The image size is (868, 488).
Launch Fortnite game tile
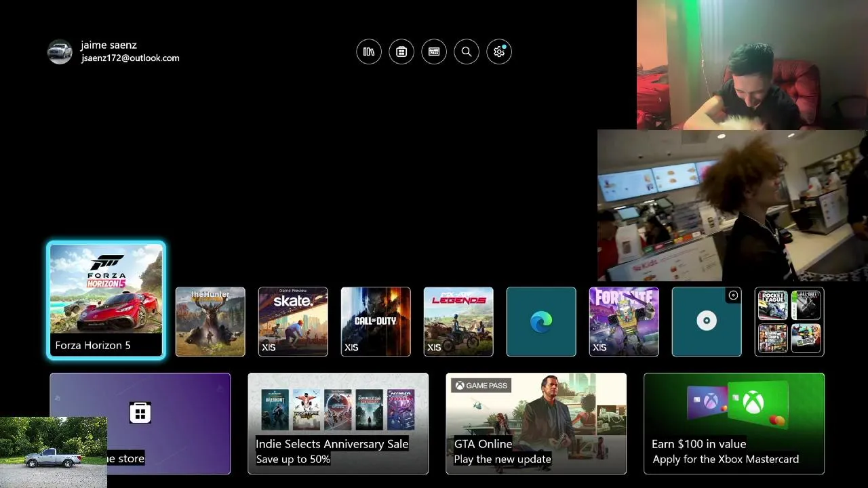(x=624, y=322)
